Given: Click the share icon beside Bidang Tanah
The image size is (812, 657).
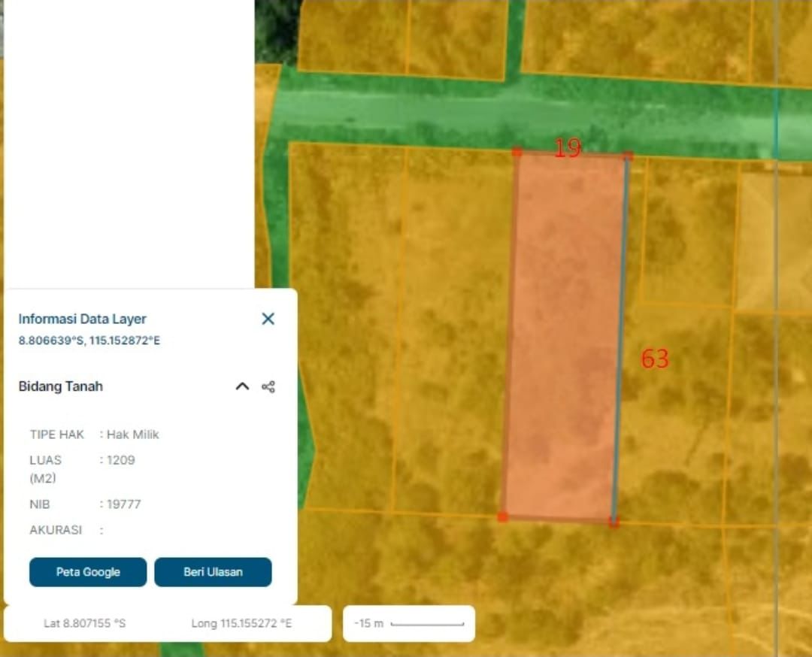Looking at the screenshot, I should coord(268,386).
